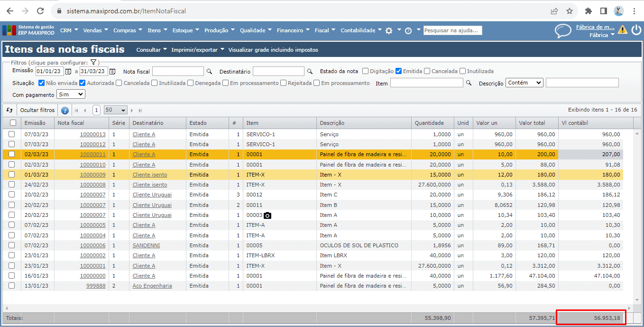This screenshot has height=327, width=644.
Task: Click the Ocultar filtros button
Action: pos(37,110)
